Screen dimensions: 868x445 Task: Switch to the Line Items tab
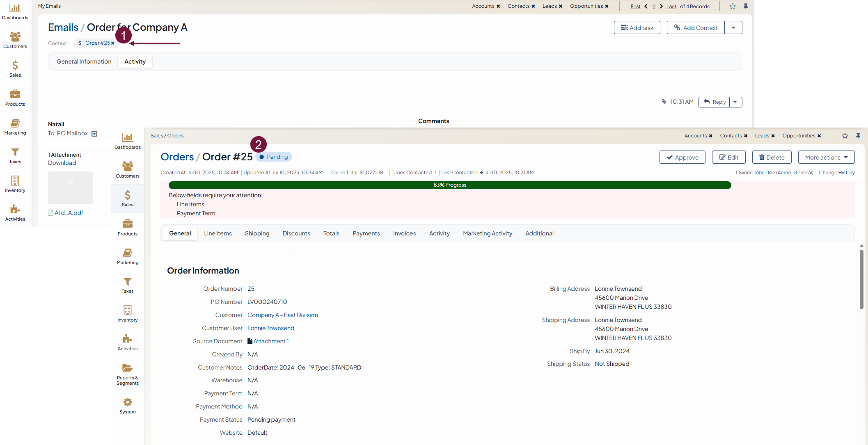pyautogui.click(x=218, y=233)
